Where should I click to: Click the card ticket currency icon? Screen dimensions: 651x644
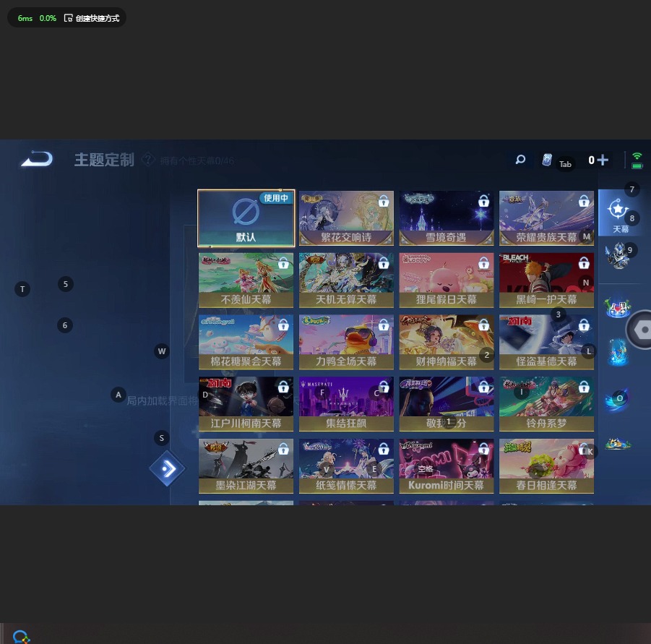pos(547,160)
